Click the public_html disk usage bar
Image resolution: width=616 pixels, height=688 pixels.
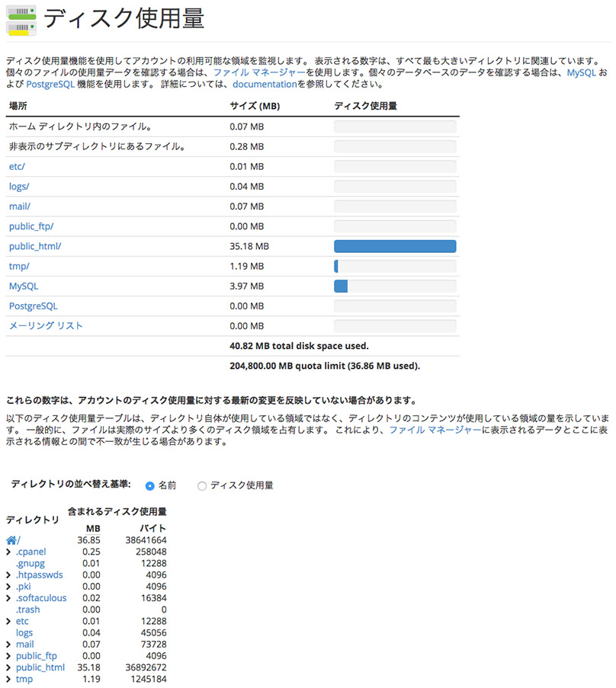[x=394, y=246]
